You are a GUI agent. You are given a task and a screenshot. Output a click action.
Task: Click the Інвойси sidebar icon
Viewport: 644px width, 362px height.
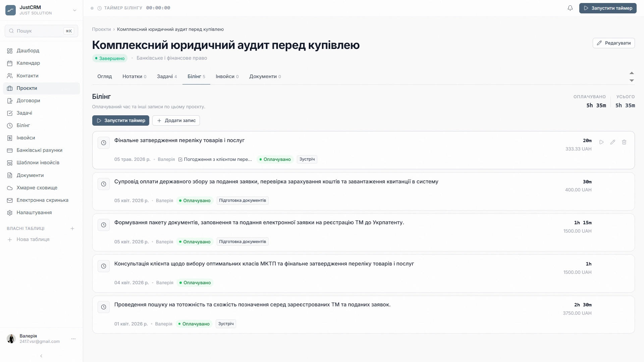10,138
